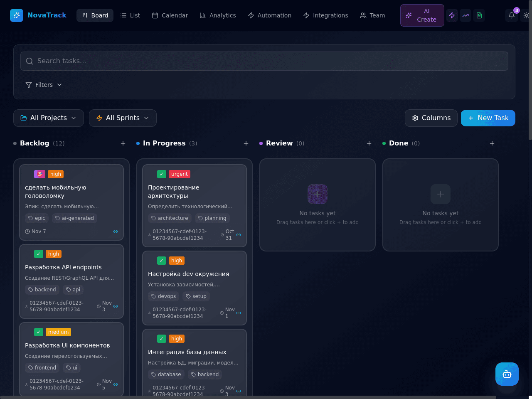
Task: Toggle checkbox on Интеграция базы данных card
Action: click(162, 339)
